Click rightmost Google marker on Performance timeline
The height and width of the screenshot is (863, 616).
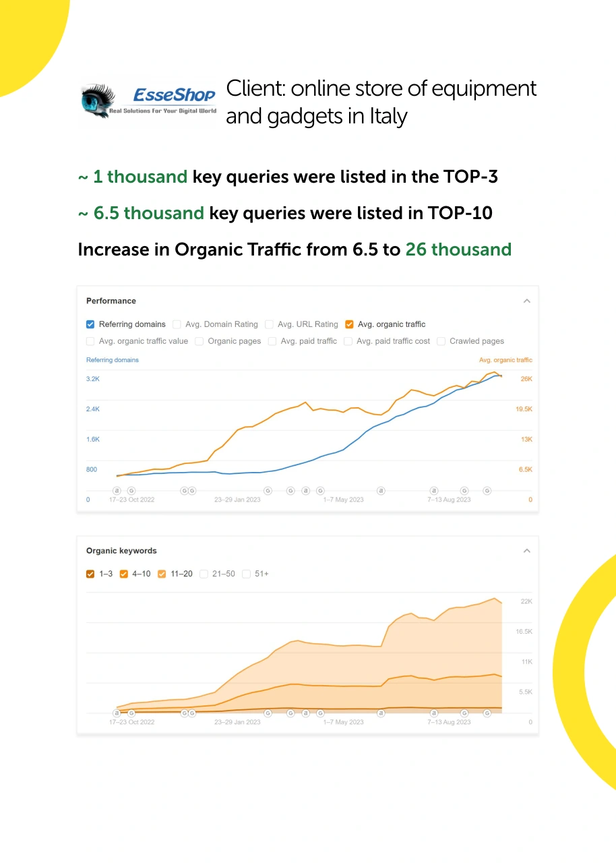pyautogui.click(x=487, y=491)
